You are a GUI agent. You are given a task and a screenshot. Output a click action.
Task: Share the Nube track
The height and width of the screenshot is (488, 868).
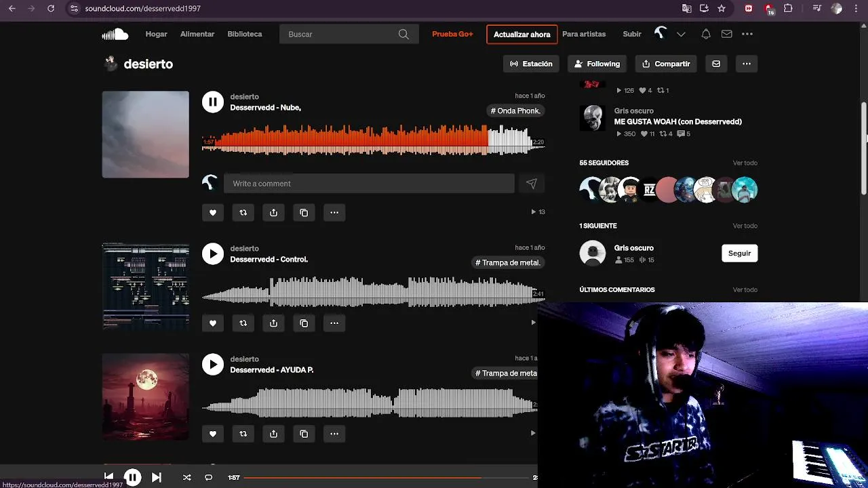(x=273, y=212)
